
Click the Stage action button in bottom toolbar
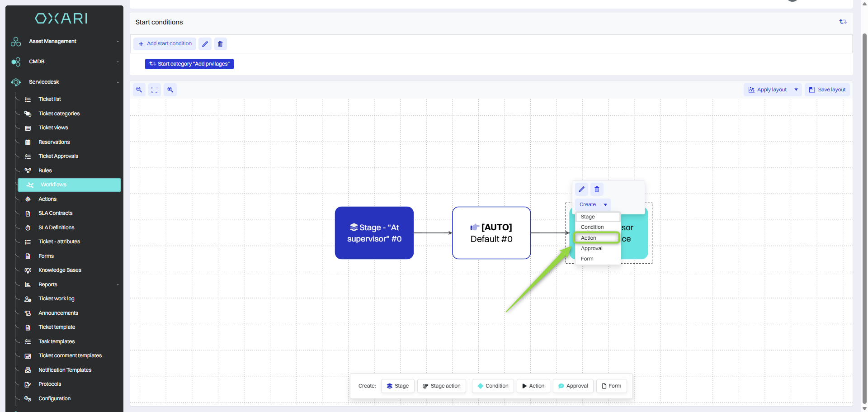click(442, 386)
